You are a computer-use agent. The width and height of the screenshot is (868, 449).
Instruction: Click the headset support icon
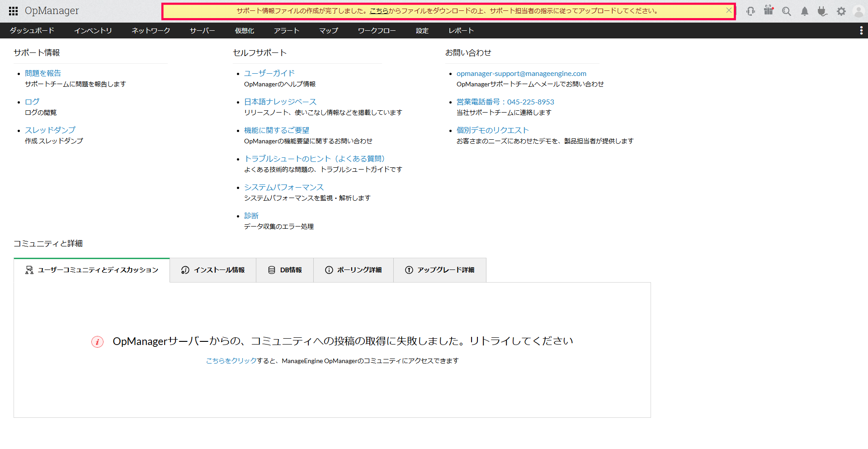click(750, 11)
